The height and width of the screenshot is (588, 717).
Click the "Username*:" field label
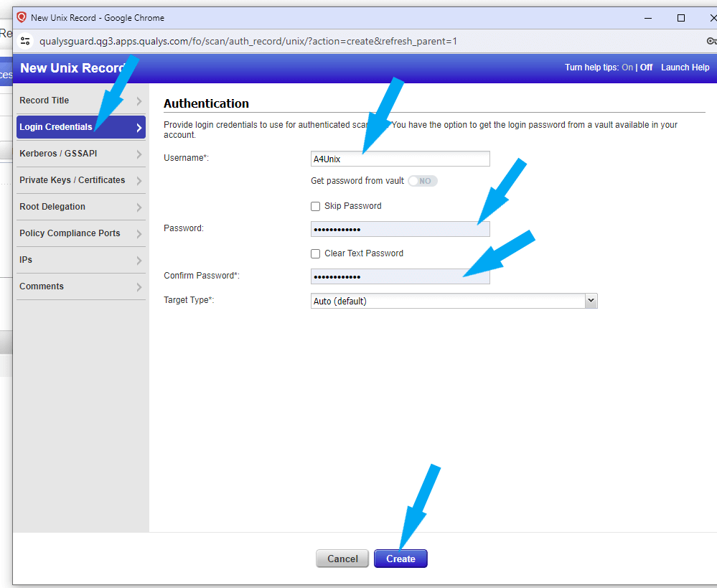tap(186, 158)
